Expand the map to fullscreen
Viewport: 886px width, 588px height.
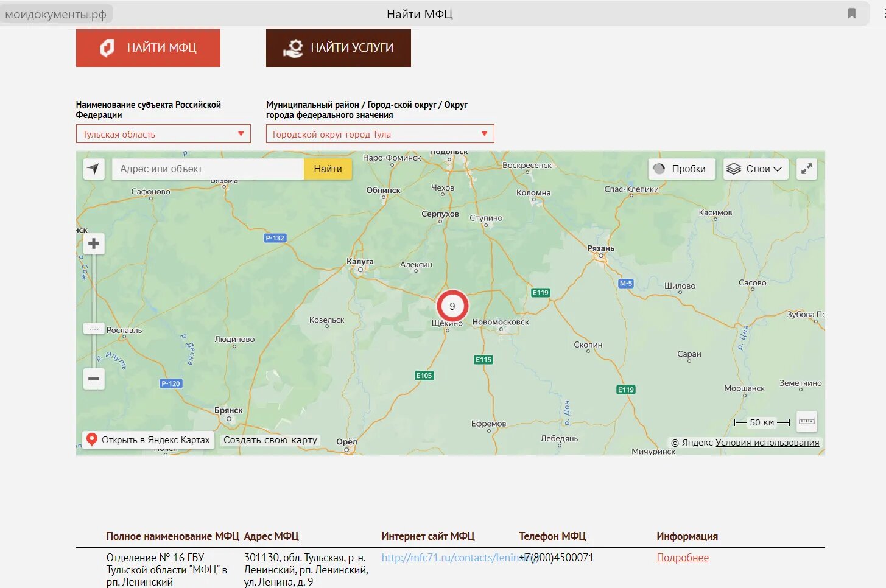click(x=806, y=169)
